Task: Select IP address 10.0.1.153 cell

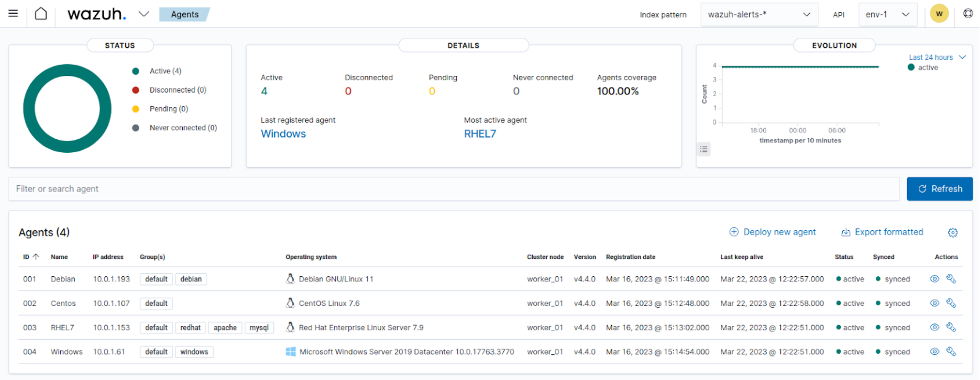Action: point(111,328)
